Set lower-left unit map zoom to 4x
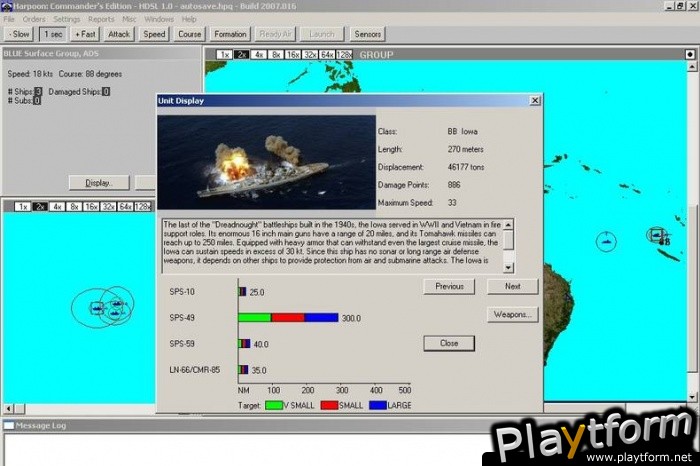700x466 pixels. click(57, 207)
